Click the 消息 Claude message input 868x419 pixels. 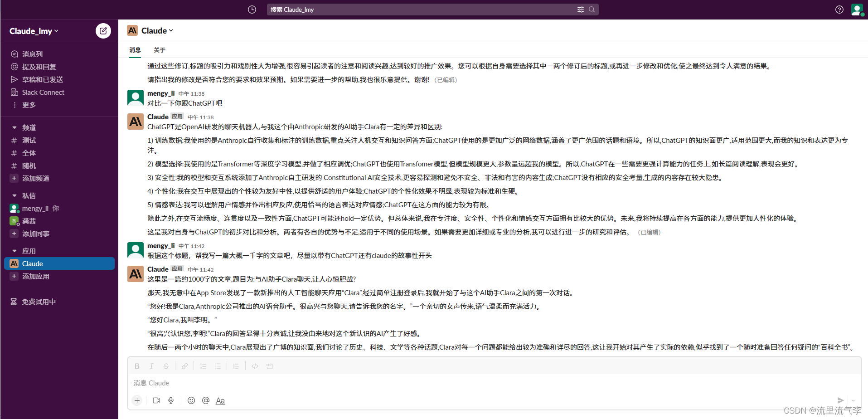494,383
